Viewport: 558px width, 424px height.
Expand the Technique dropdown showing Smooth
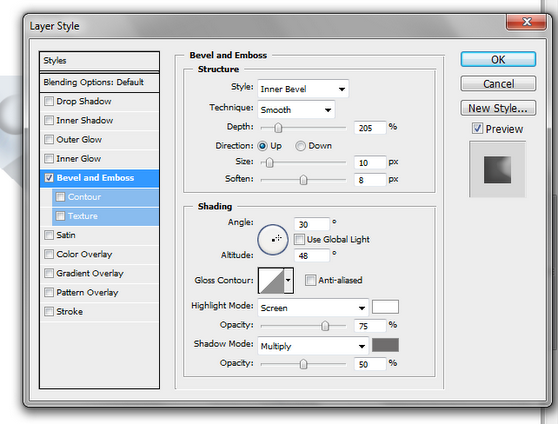point(296,110)
